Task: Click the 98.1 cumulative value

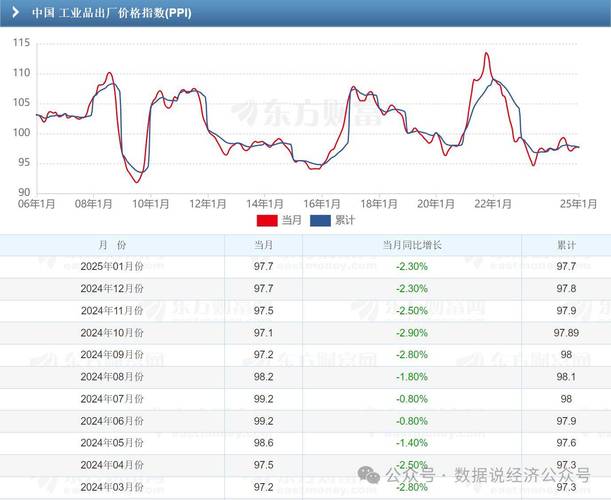Action: 566,377
